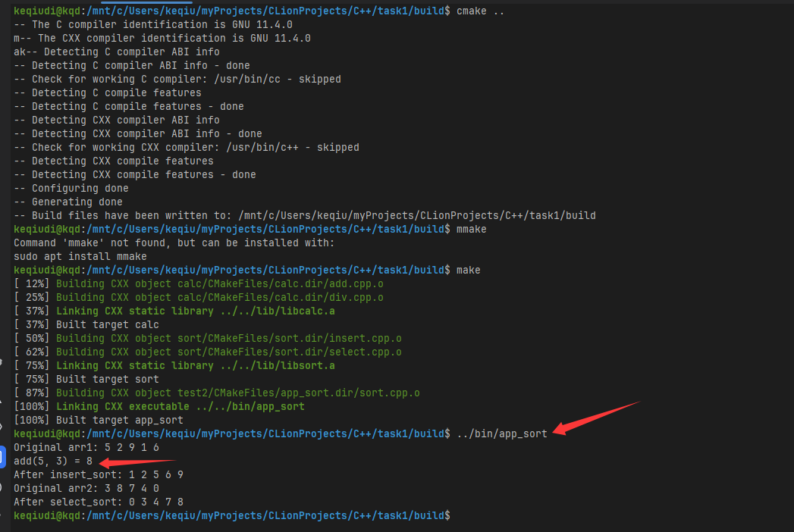Click the 'Linking CXX static library ../../lib/libcalc.a' line
The image size is (794, 532).
click(x=196, y=311)
